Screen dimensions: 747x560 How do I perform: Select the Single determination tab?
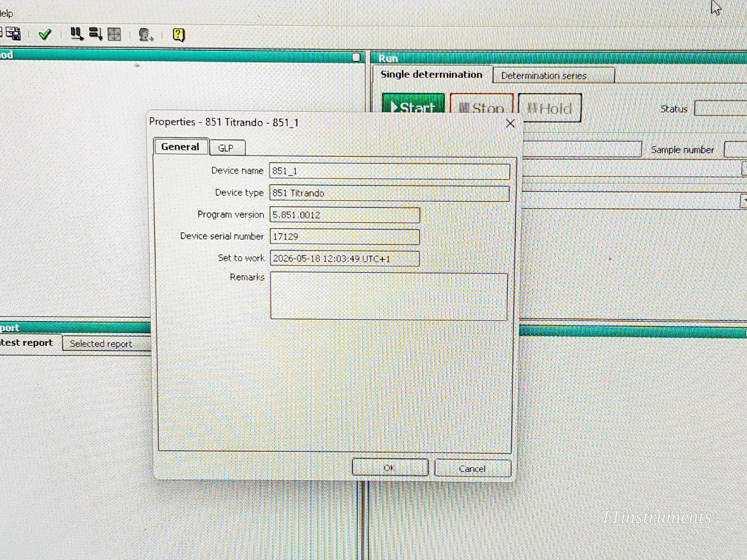point(431,75)
